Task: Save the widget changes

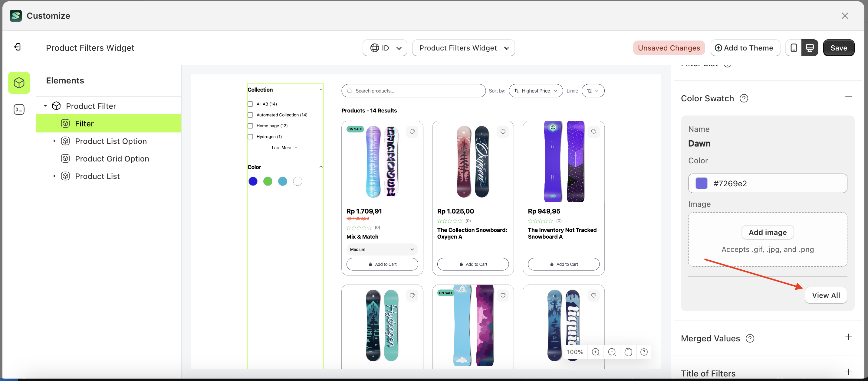Action: pos(839,47)
